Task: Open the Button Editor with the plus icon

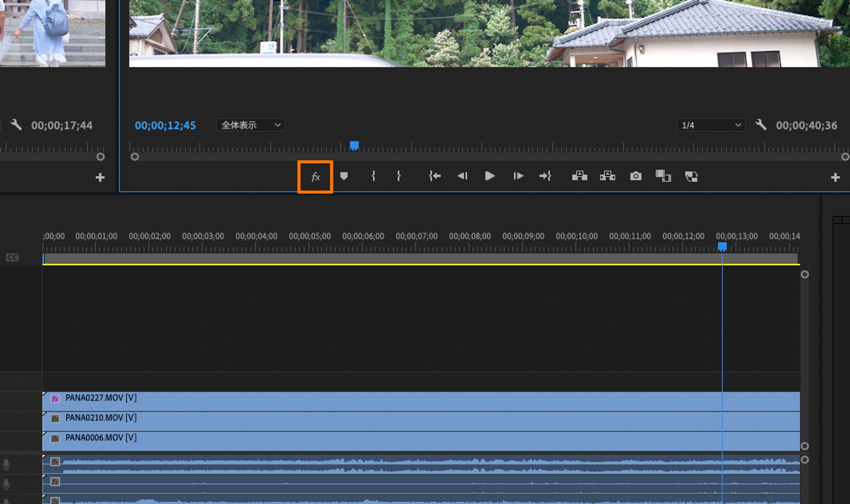Action: click(835, 177)
